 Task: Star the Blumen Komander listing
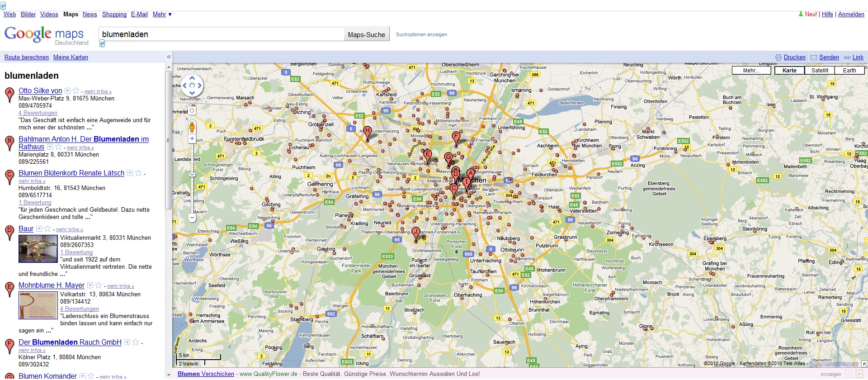(x=91, y=376)
